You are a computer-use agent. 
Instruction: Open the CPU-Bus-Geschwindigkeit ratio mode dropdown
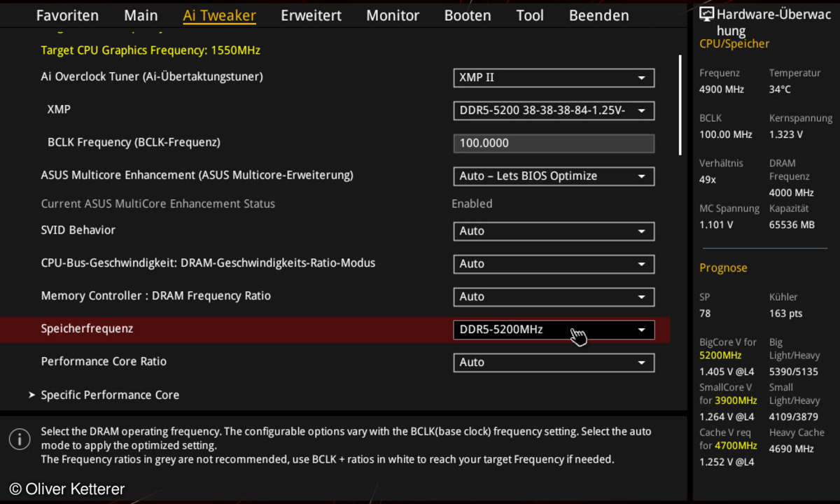[x=553, y=264]
